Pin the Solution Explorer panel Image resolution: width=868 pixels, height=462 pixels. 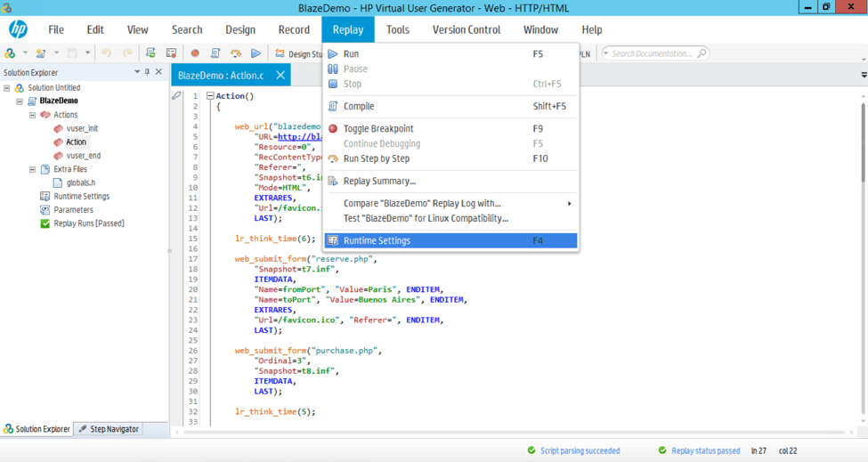pyautogui.click(x=148, y=72)
